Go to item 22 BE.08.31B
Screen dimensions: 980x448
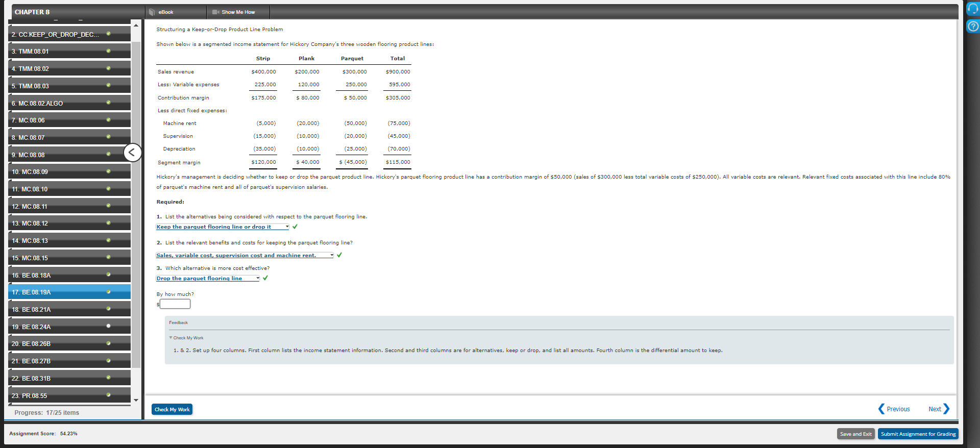(x=69, y=378)
